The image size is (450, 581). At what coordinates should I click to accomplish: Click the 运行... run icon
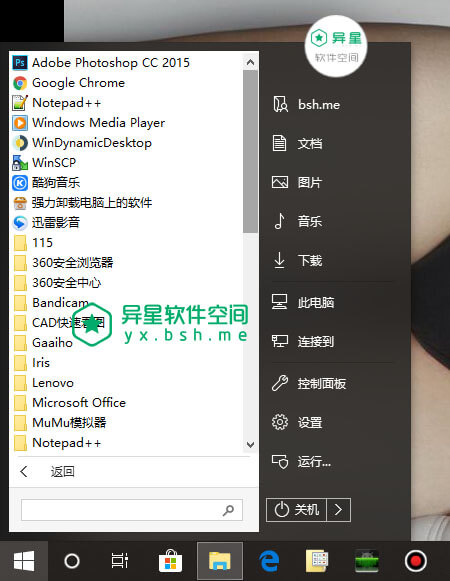280,461
